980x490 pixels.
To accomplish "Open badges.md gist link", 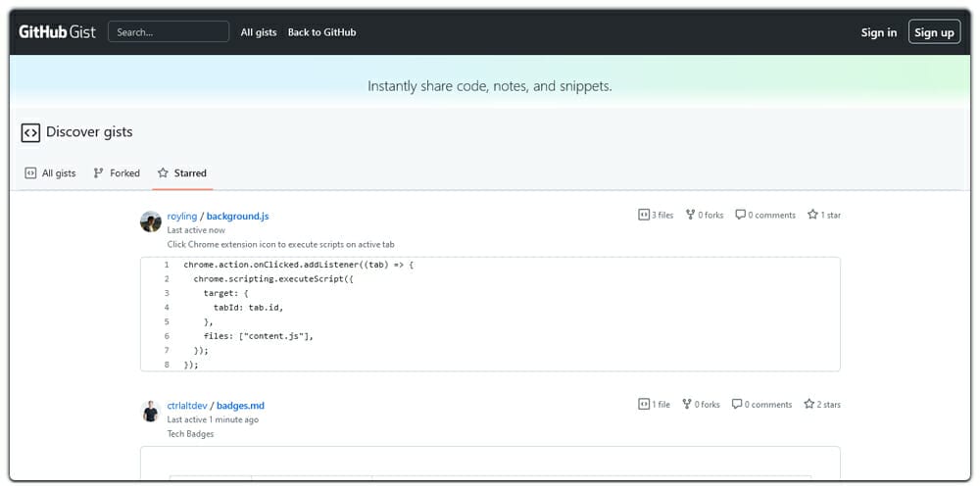I will pyautogui.click(x=241, y=406).
